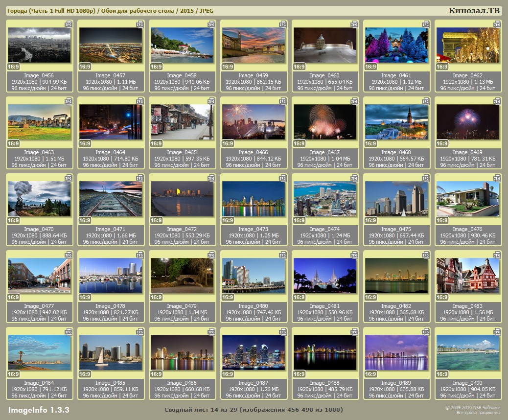Click the JPG icon on Image_0479 card
The height and width of the screenshot is (420, 508).
(x=211, y=254)
